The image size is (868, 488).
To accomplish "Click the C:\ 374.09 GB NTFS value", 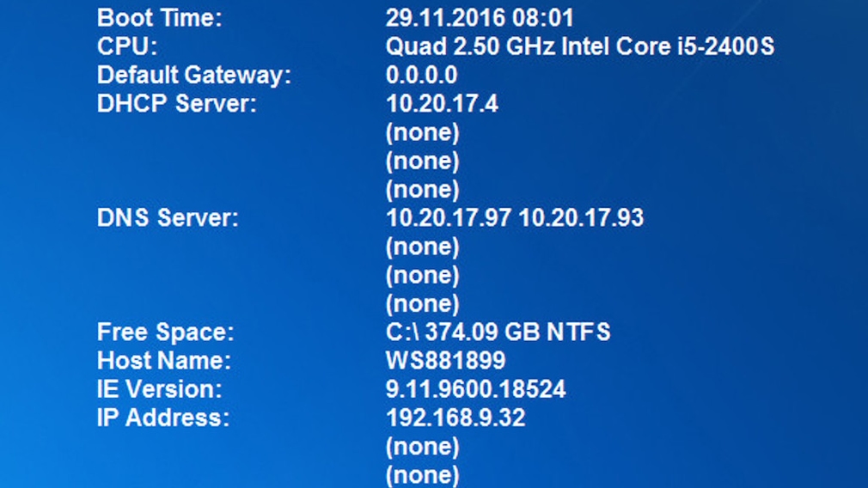I will click(x=498, y=332).
